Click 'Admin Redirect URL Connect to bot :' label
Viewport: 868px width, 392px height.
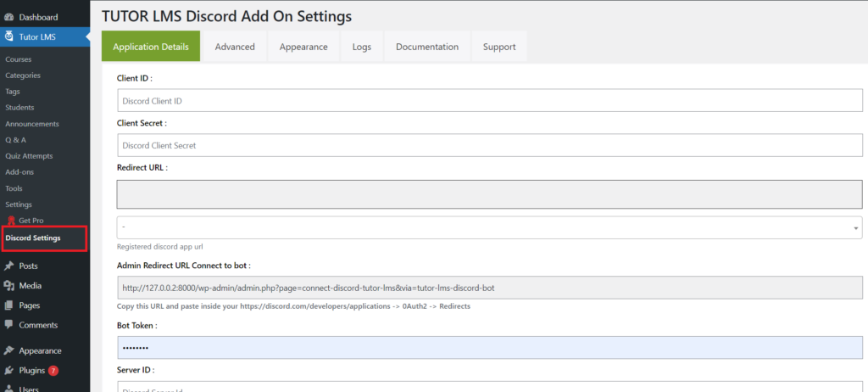184,266
